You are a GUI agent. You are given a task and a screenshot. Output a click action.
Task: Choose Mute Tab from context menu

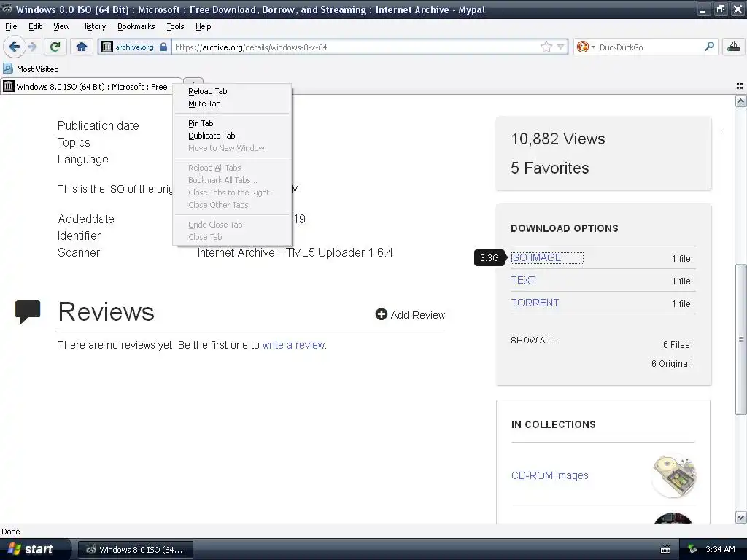coord(232,104)
